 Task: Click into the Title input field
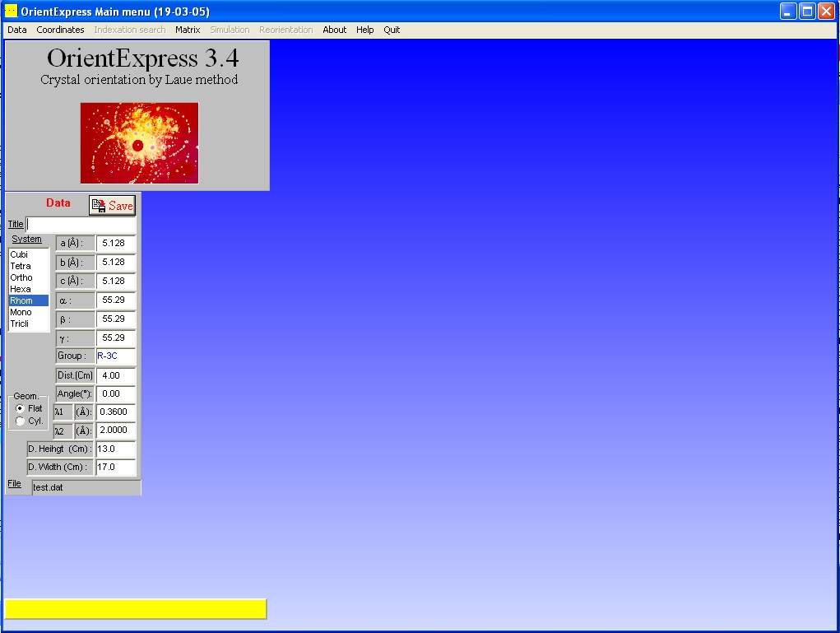(81, 225)
